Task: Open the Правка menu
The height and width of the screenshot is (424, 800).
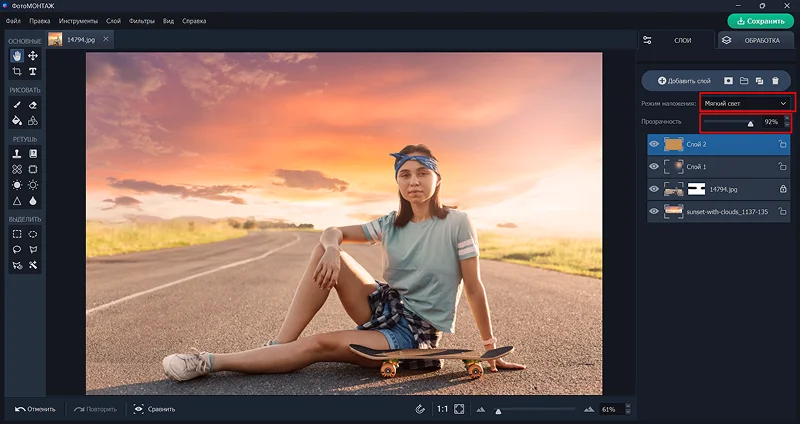Action: (39, 21)
